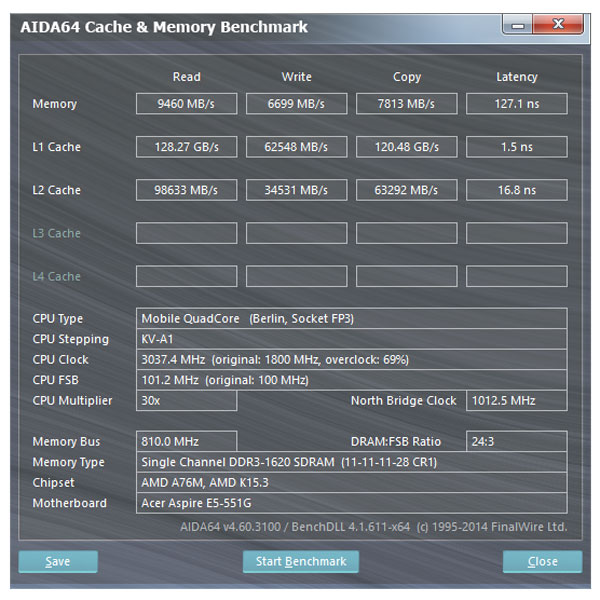Screen dimensions: 600x600
Task: Click L2 Cache Read 98633 MB/s
Action: (x=186, y=190)
